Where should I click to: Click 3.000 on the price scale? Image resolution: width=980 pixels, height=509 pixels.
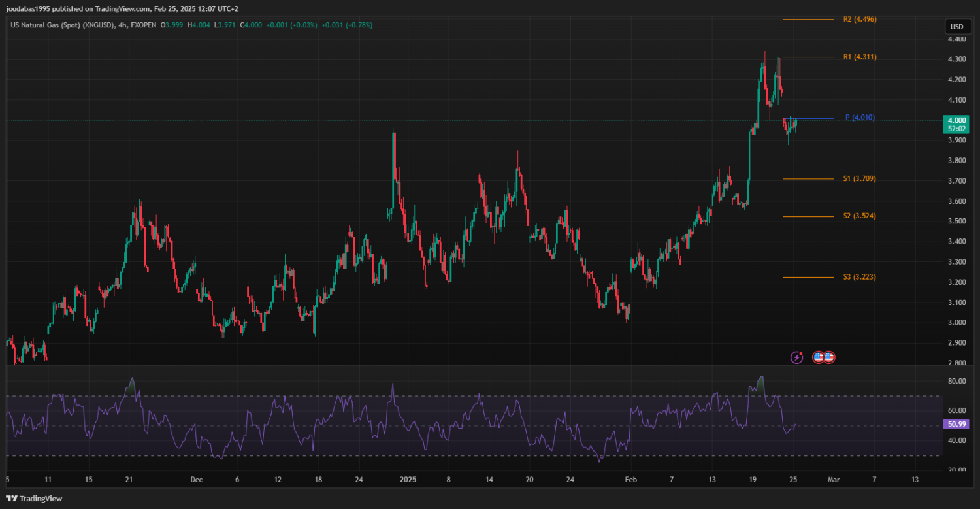(956, 323)
